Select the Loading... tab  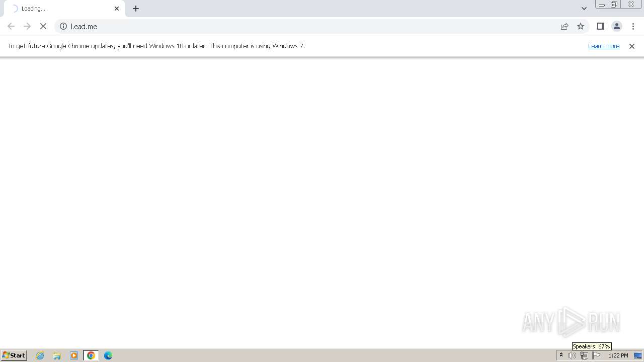click(64, 9)
